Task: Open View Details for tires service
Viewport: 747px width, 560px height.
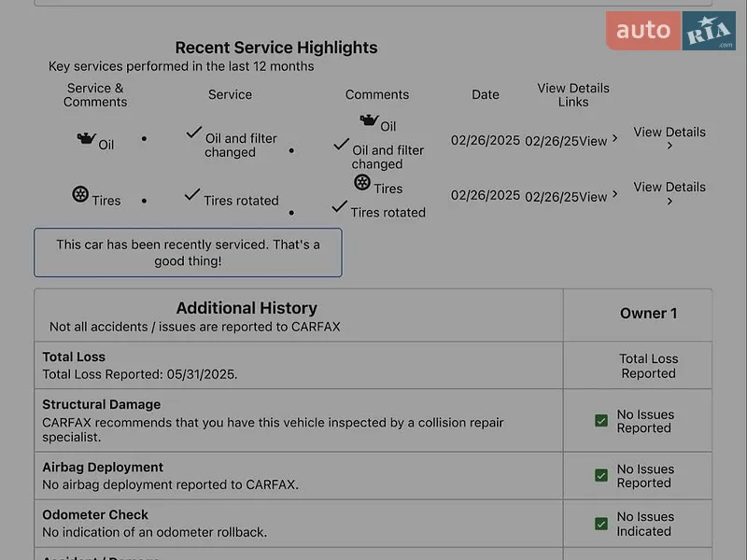Action: pos(669,188)
